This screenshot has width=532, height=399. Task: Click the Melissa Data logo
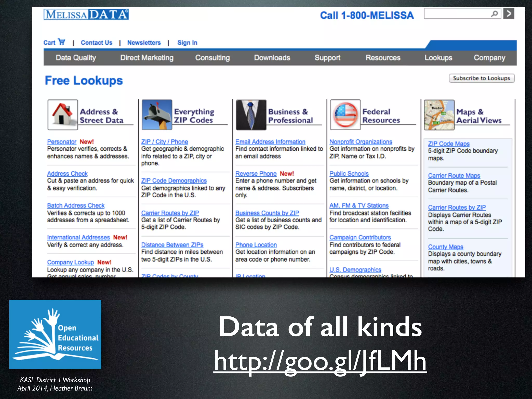(x=86, y=14)
